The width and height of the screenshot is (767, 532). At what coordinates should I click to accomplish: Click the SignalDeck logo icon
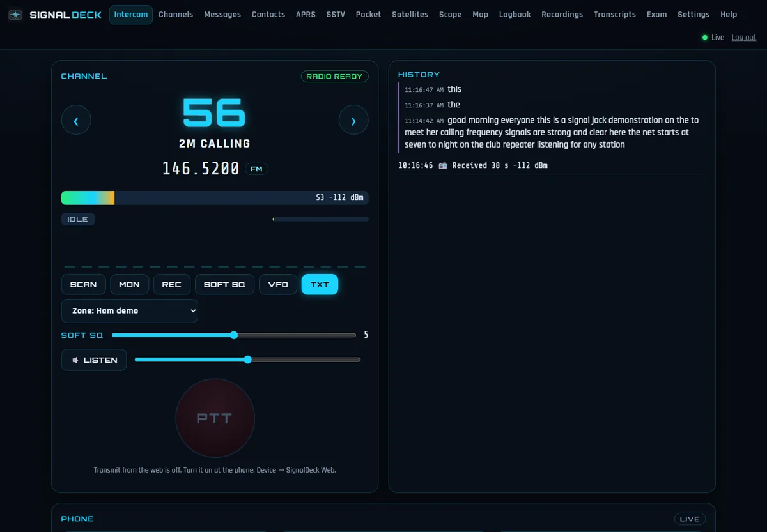16,15
